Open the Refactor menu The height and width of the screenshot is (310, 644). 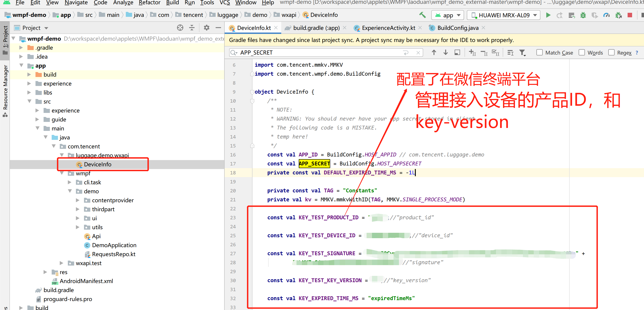click(149, 2)
